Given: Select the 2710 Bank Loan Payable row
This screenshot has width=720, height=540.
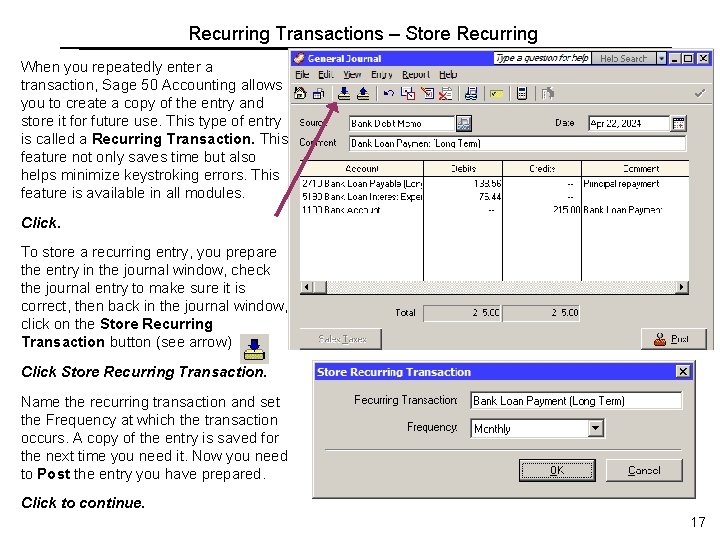Looking at the screenshot, I should pyautogui.click(x=494, y=184).
